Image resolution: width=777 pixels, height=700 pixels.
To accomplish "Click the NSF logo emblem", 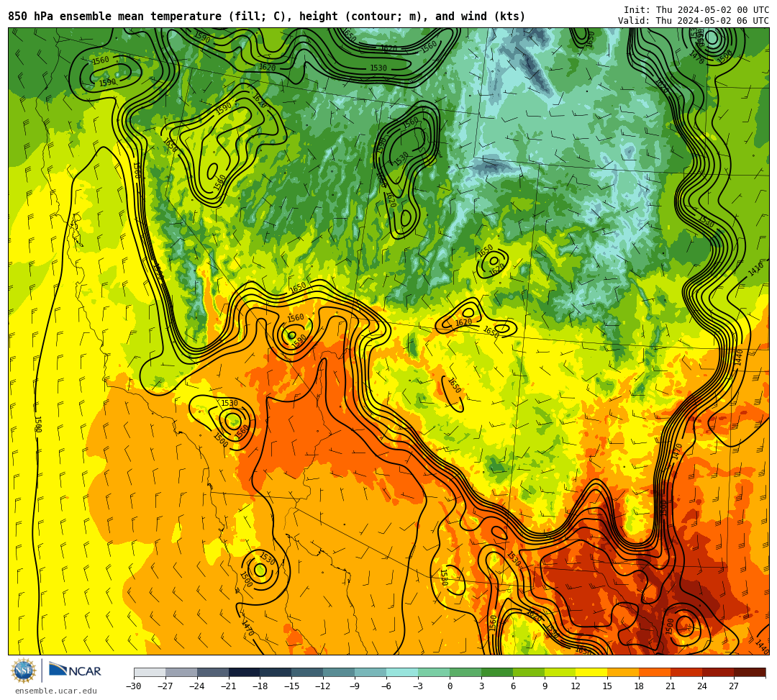I will [x=23, y=671].
